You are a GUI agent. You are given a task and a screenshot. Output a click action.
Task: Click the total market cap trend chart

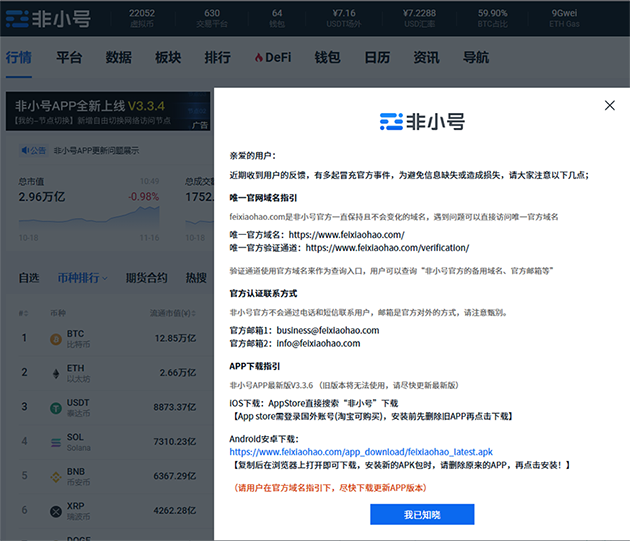(89, 217)
